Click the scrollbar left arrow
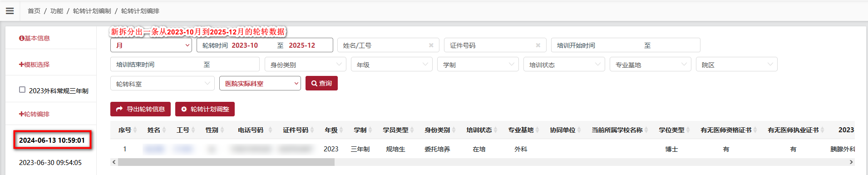The height and width of the screenshot is (175, 868). tap(114, 162)
